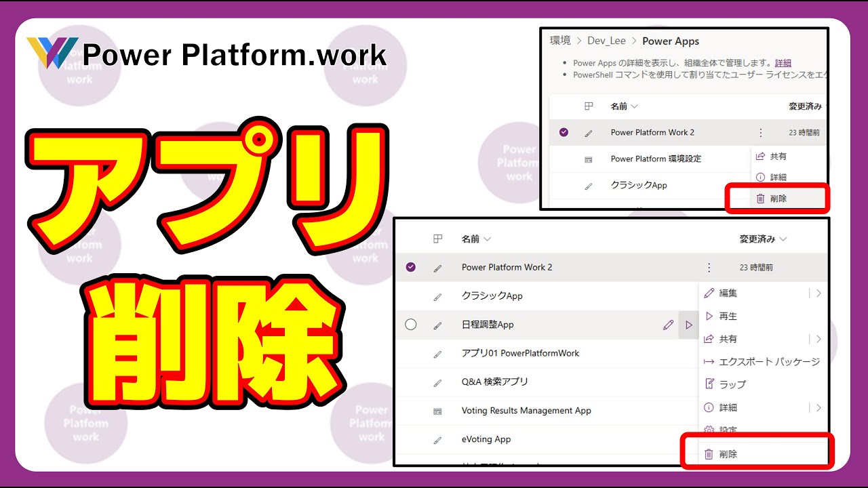Open Voting Results Management App
Image resolution: width=868 pixels, height=488 pixels.
click(x=526, y=411)
